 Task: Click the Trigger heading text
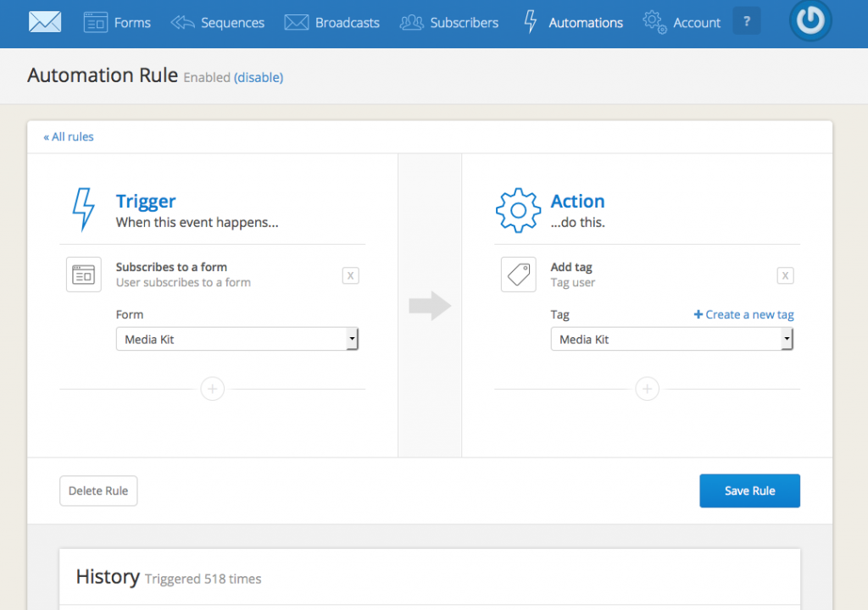coord(146,202)
